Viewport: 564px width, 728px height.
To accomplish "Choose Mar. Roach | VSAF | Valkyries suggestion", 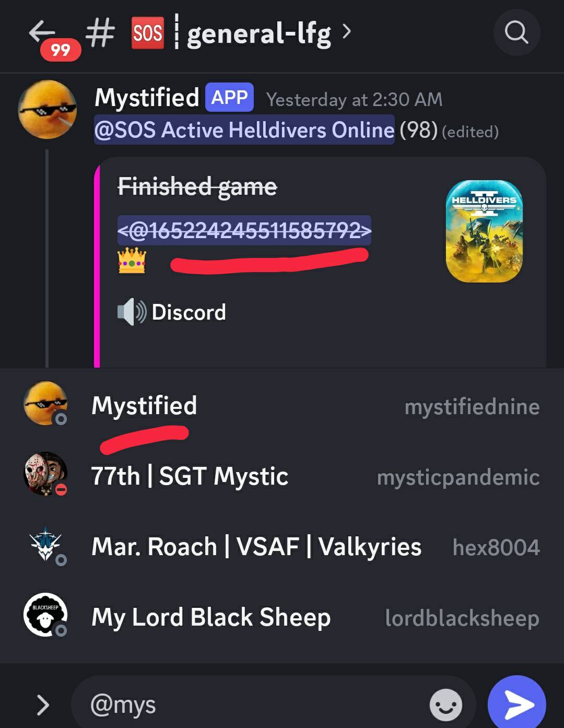I will coord(282,547).
